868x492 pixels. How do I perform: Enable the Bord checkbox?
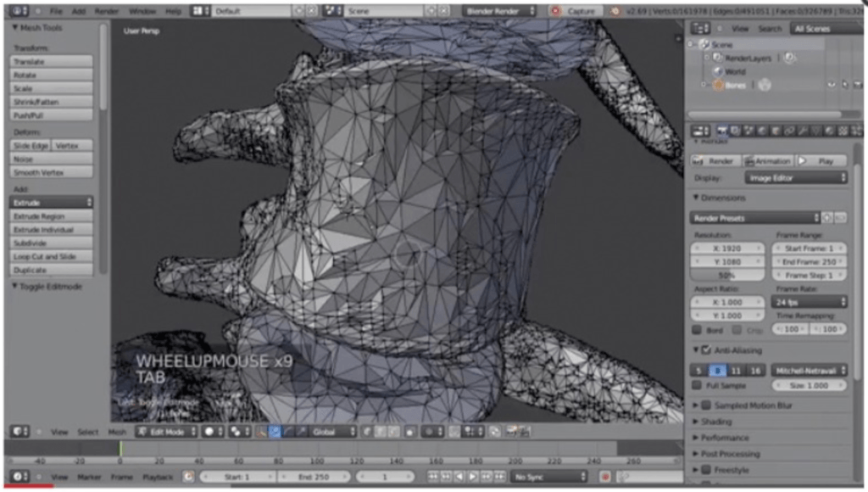pyautogui.click(x=697, y=329)
